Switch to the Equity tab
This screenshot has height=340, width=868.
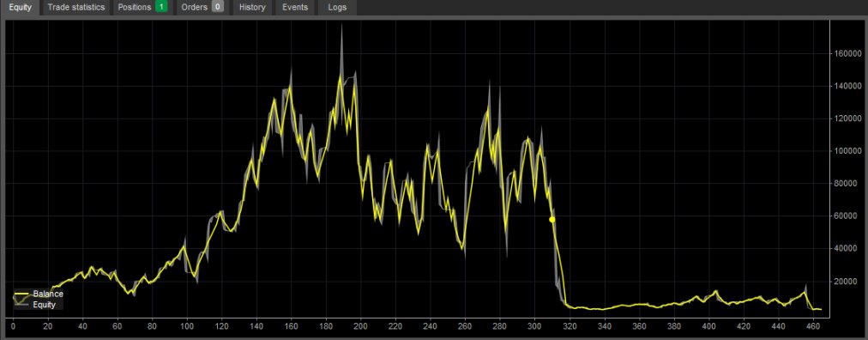click(20, 7)
